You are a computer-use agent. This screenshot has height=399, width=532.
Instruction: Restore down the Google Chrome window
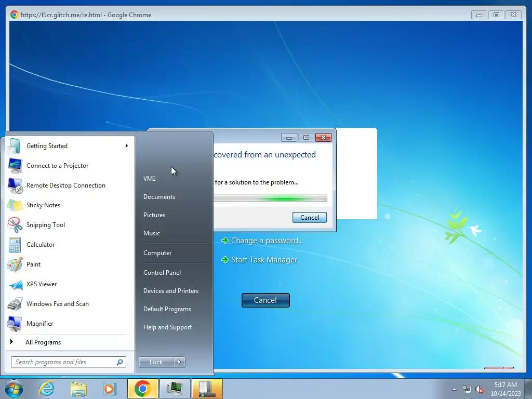tap(496, 15)
